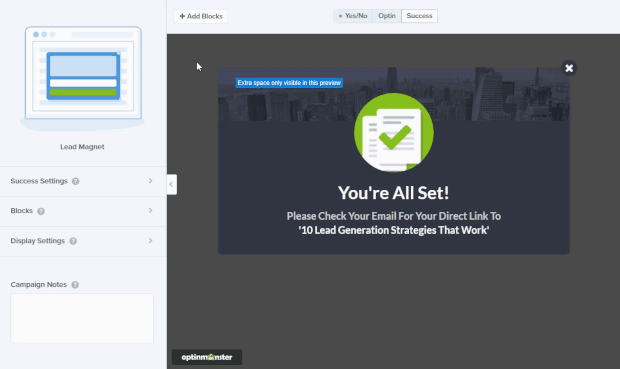Select the Success view tab

[x=419, y=16]
